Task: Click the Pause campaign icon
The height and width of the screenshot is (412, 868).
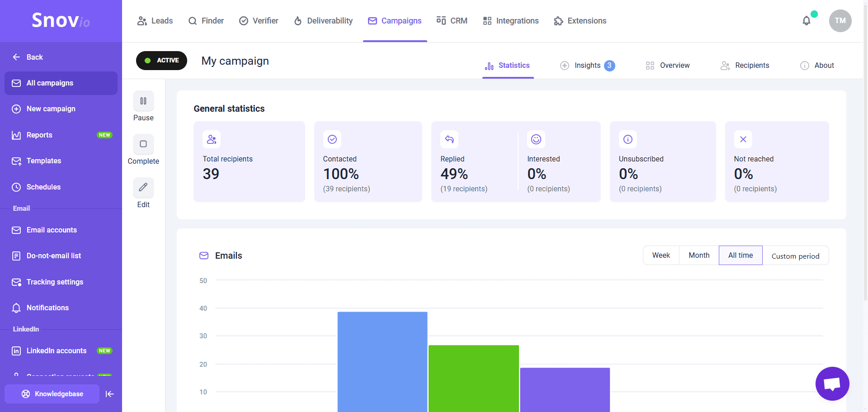Action: [x=143, y=101]
